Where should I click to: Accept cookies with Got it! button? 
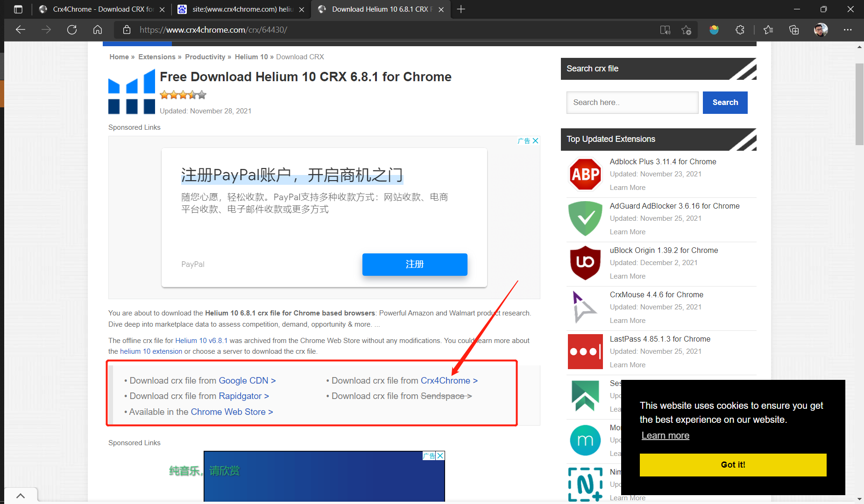(733, 465)
